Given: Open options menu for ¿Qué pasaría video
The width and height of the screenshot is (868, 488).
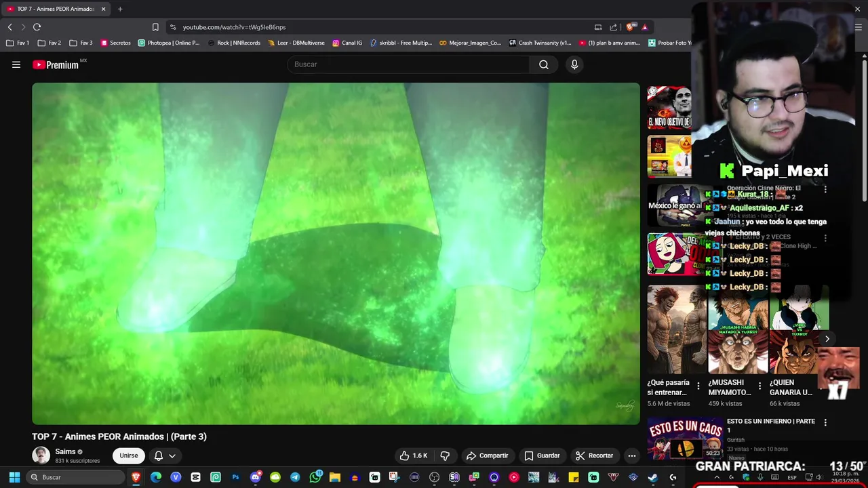Looking at the screenshot, I should click(698, 386).
